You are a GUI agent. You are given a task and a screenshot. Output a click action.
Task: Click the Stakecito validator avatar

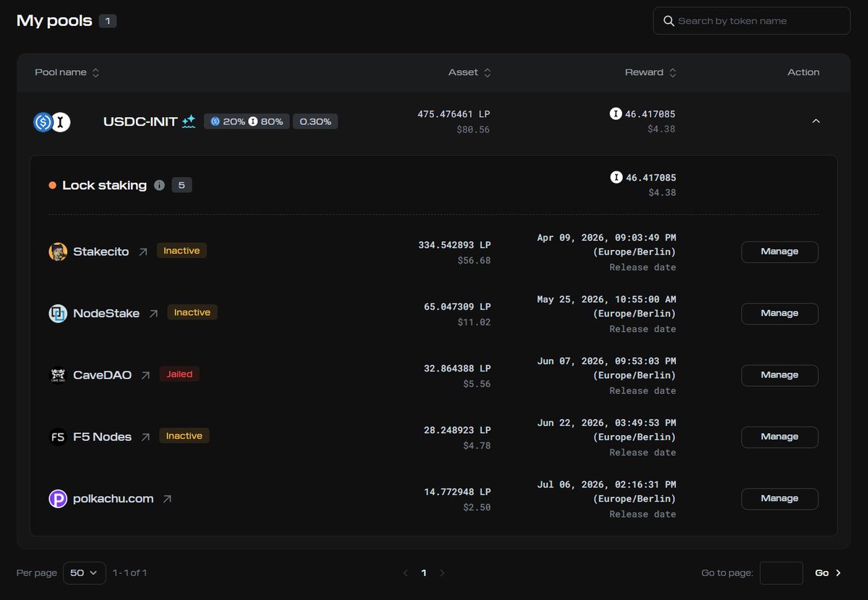58,252
